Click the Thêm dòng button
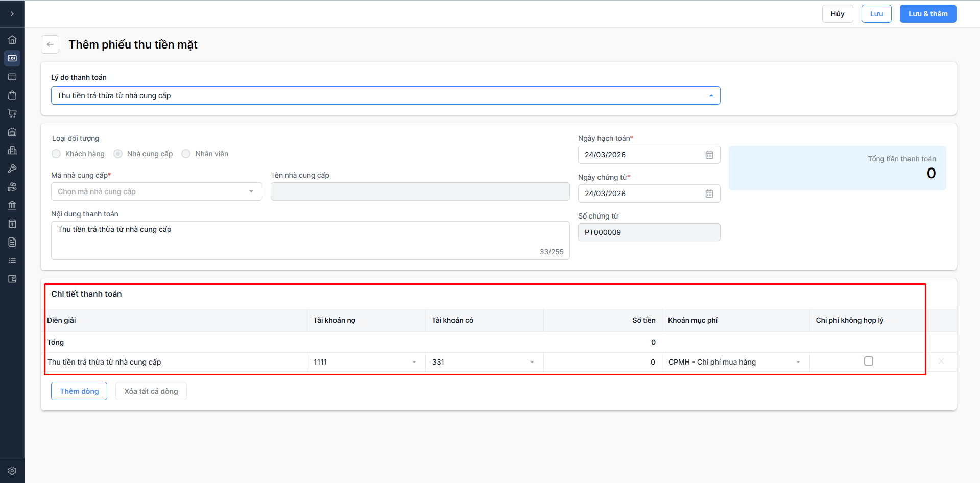This screenshot has width=980, height=483. [79, 391]
